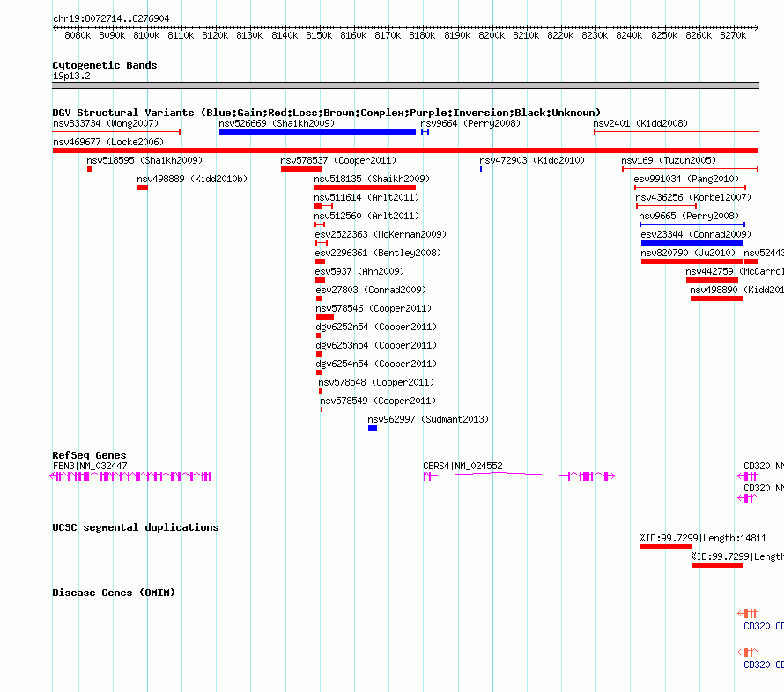Click the 8150k ruler position label
Image resolution: width=784 pixels, height=692 pixels.
point(319,35)
